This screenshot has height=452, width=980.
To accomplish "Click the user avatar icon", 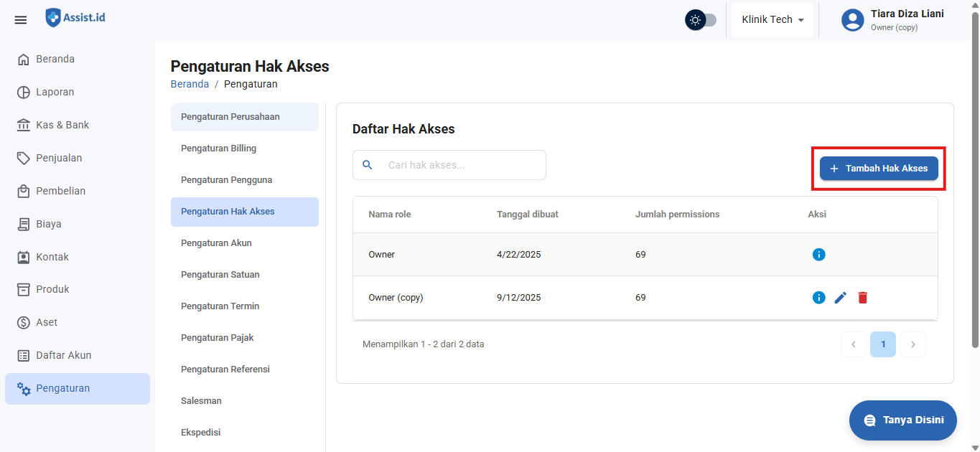I will [x=852, y=20].
